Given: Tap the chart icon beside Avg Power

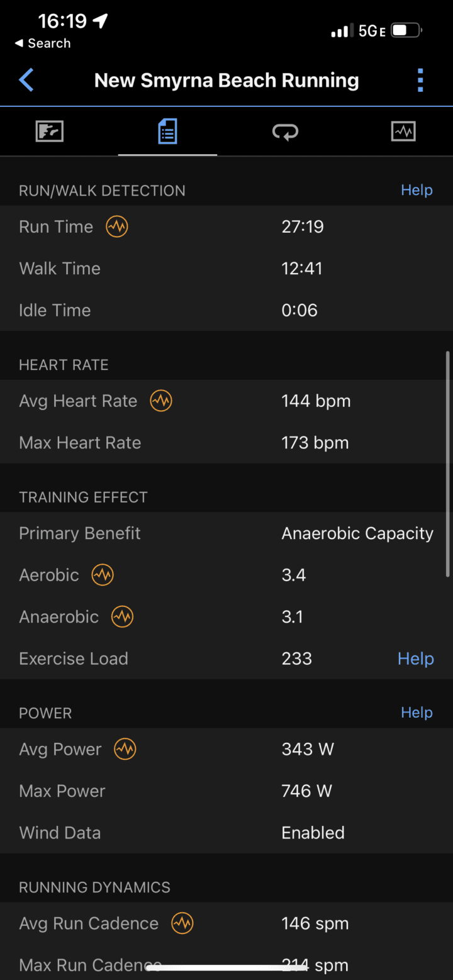Looking at the screenshot, I should 125,749.
